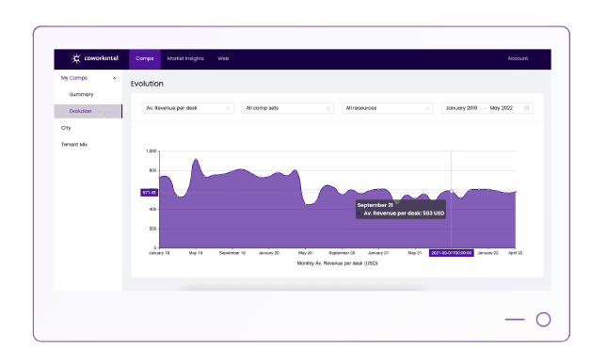The image size is (607, 364).
Task: Click the January 19 axis label
Action: (x=159, y=253)
